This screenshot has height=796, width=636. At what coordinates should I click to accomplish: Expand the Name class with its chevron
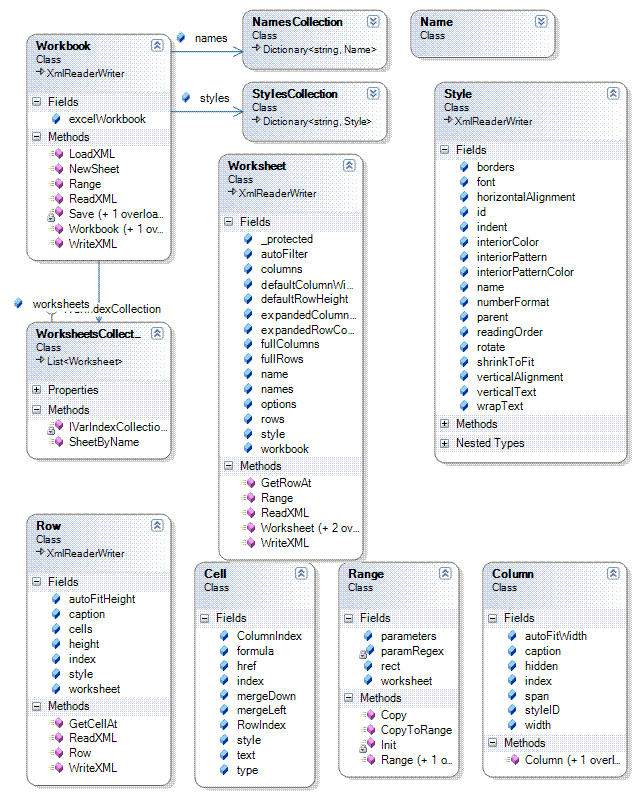541,21
